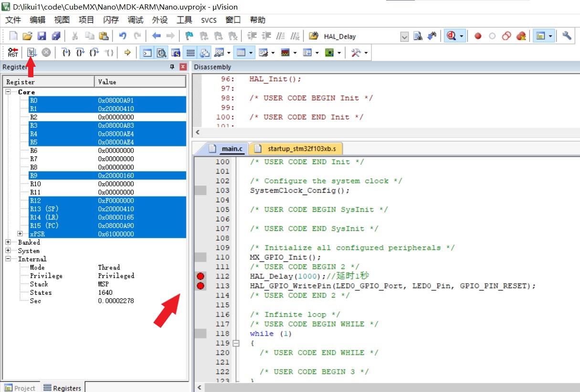Click the Register column header
Image resolution: width=580 pixels, height=392 pixels.
[49, 82]
